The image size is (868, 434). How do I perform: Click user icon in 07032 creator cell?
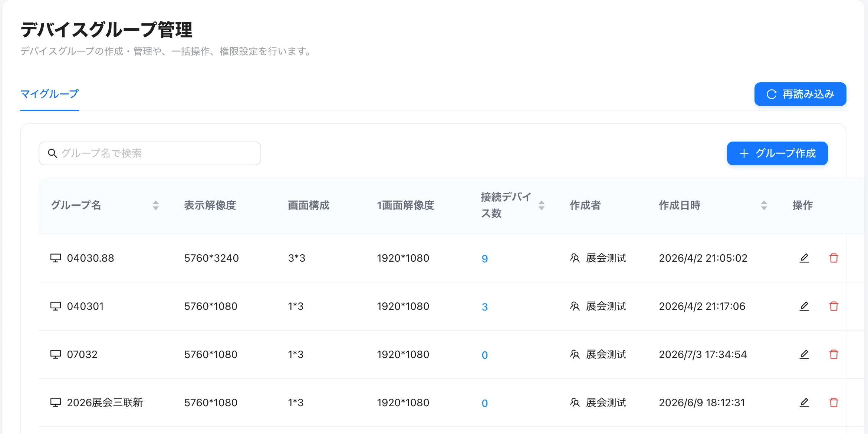[x=575, y=354]
